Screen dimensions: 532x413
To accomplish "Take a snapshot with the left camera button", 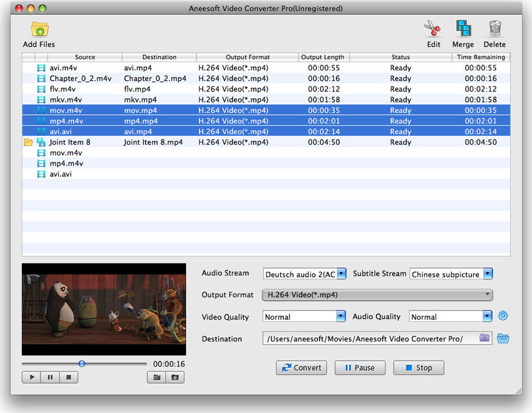I will (x=157, y=377).
